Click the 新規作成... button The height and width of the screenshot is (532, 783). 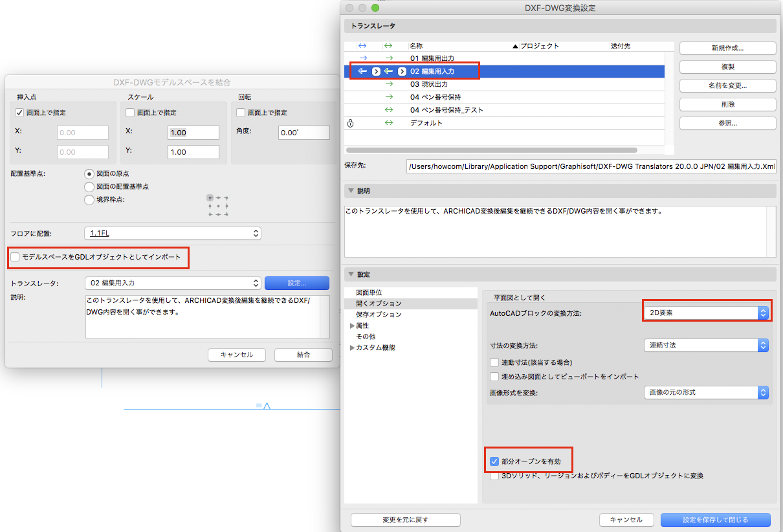click(x=727, y=48)
